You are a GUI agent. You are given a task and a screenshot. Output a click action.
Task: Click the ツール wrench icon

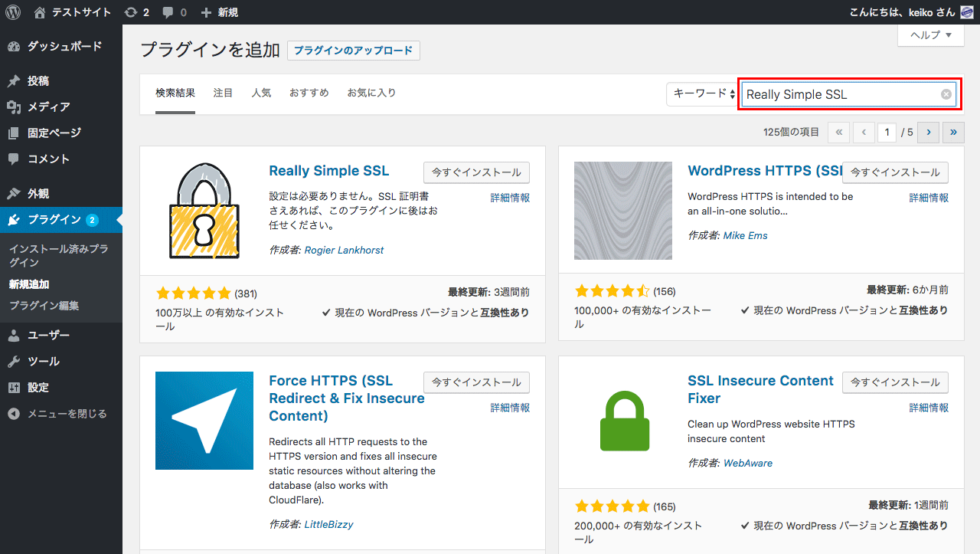pyautogui.click(x=14, y=362)
